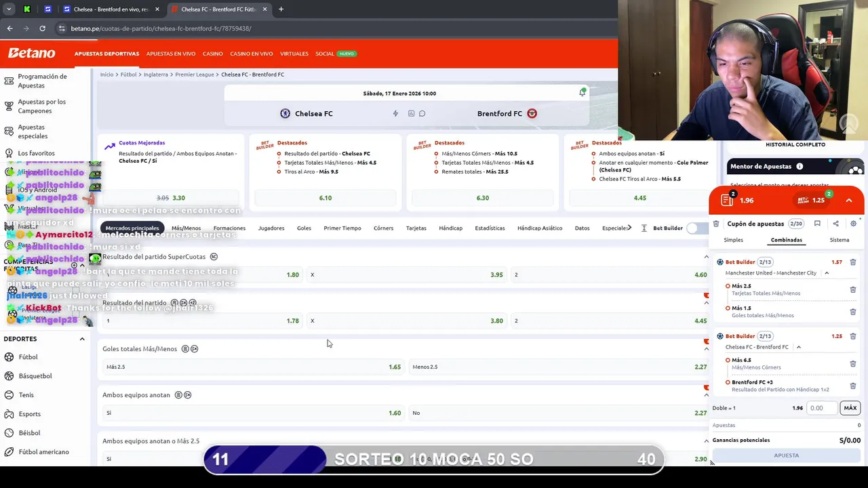Image resolution: width=868 pixels, height=488 pixels.
Task: Open the stats icon between team names
Action: tap(411, 113)
